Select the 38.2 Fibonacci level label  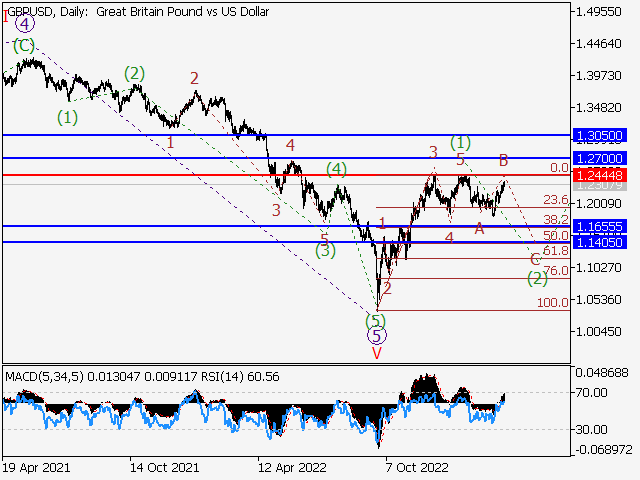coord(556,220)
